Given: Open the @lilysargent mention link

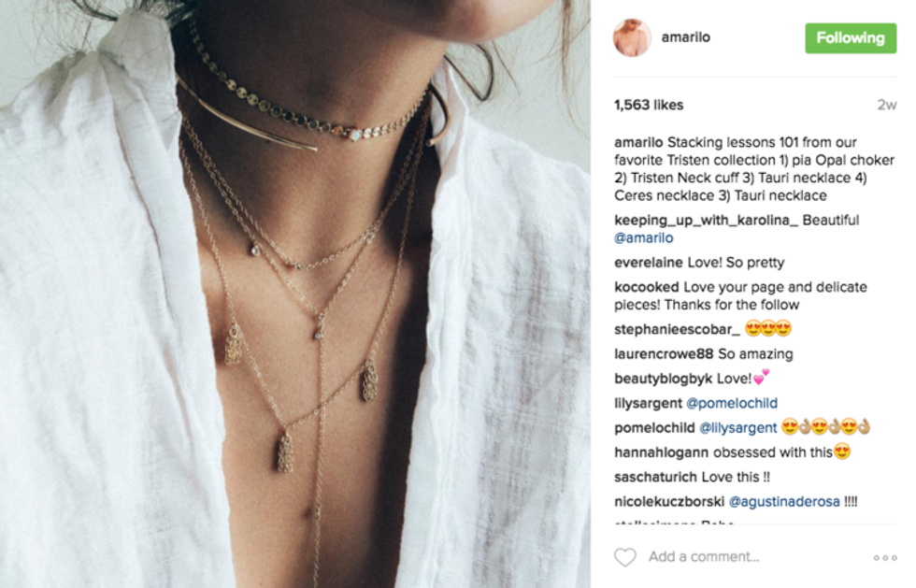Looking at the screenshot, I should [737, 428].
